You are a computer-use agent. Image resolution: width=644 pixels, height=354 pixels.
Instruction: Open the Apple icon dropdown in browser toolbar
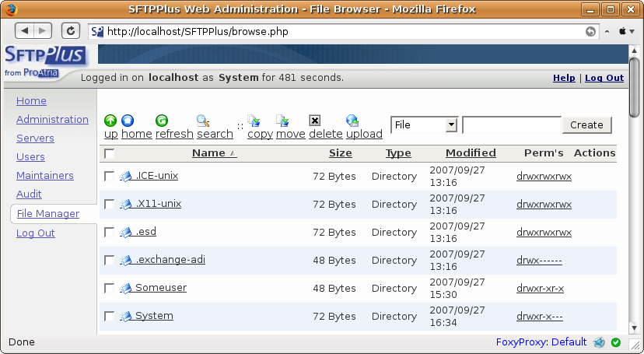(626, 31)
